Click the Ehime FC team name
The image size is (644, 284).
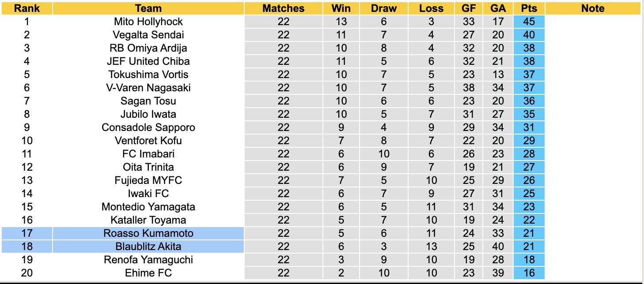148,273
